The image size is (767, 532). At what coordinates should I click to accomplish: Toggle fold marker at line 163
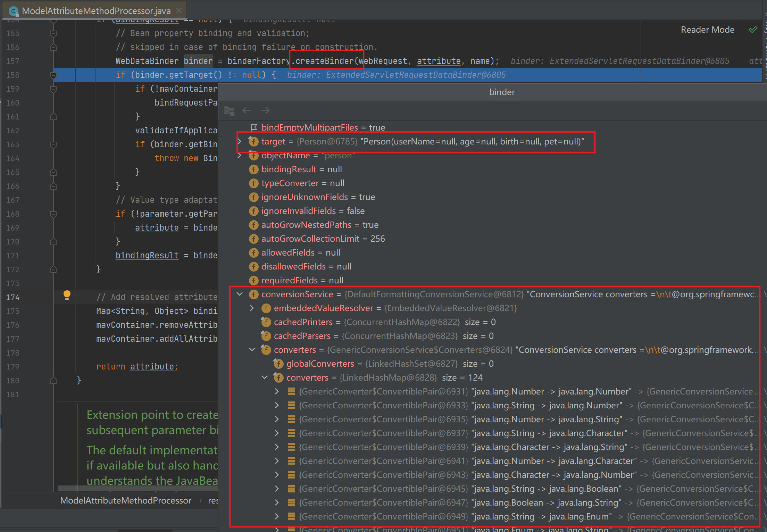[53, 144]
